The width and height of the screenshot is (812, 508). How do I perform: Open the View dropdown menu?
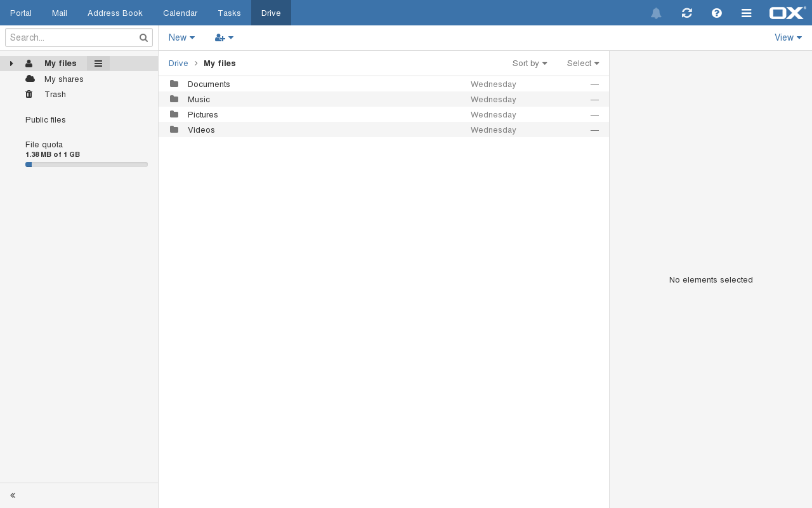click(788, 38)
